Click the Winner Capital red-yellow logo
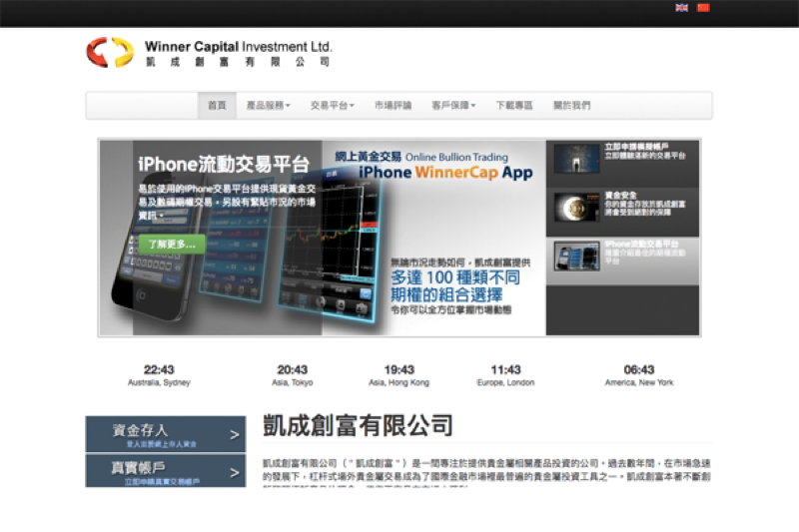Screen dimensions: 799x532 pos(110,52)
